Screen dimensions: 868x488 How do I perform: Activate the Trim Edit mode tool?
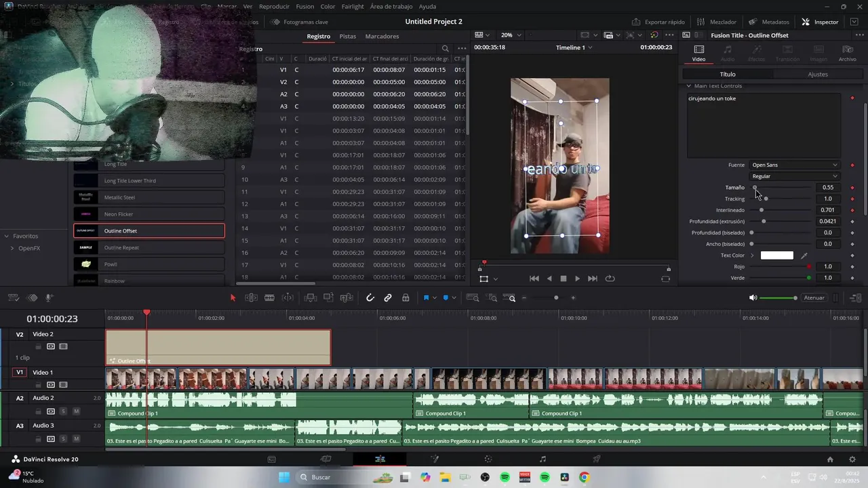pyautogui.click(x=251, y=298)
